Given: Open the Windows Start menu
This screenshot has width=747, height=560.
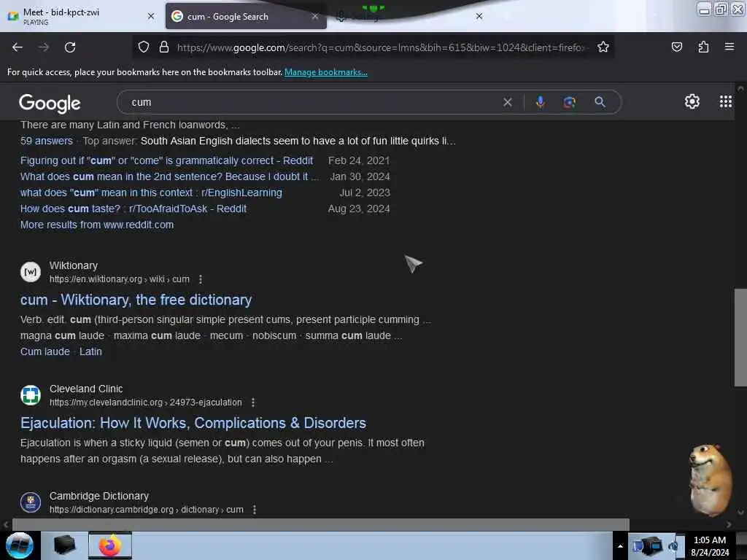Looking at the screenshot, I should (x=20, y=545).
